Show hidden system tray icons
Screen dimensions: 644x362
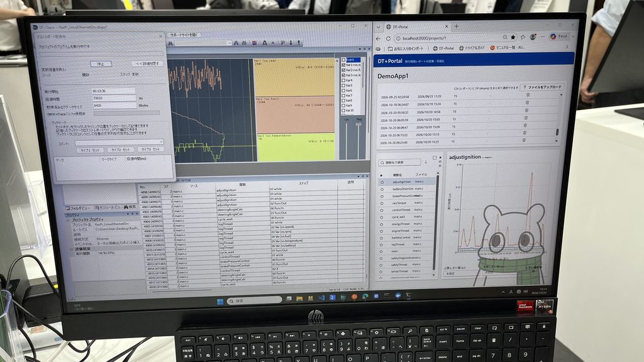502,292
